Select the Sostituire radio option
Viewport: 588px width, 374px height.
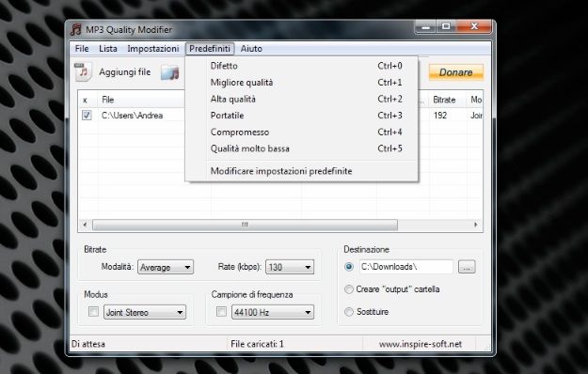[x=349, y=311]
